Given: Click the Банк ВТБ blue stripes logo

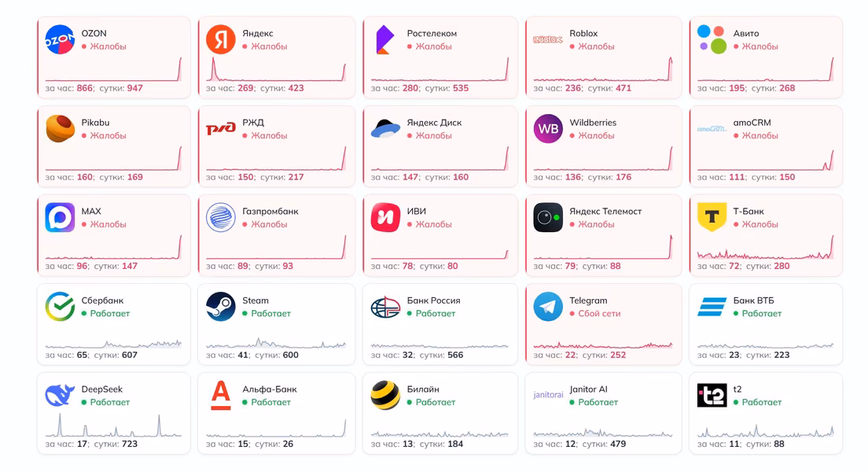Looking at the screenshot, I should tap(712, 306).
